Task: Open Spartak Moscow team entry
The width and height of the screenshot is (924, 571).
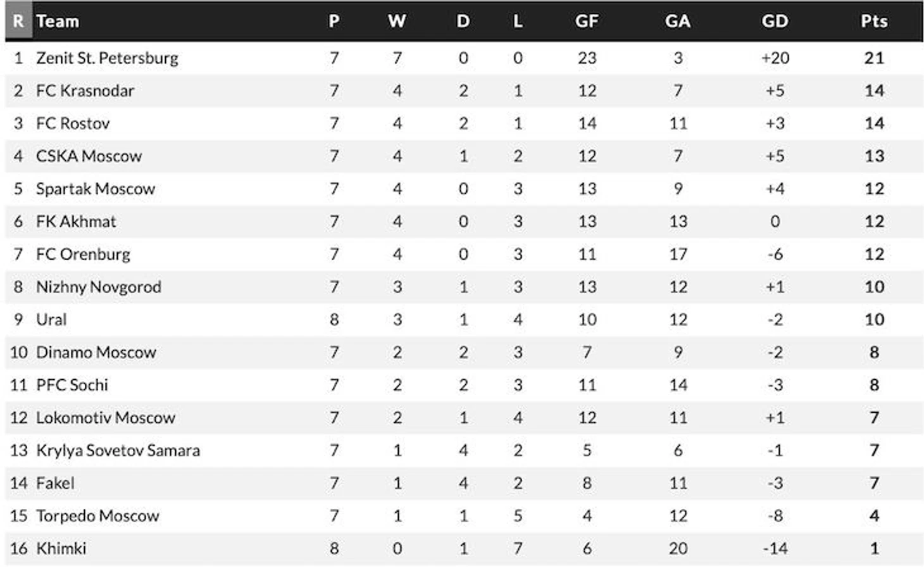Action: pyautogui.click(x=96, y=189)
